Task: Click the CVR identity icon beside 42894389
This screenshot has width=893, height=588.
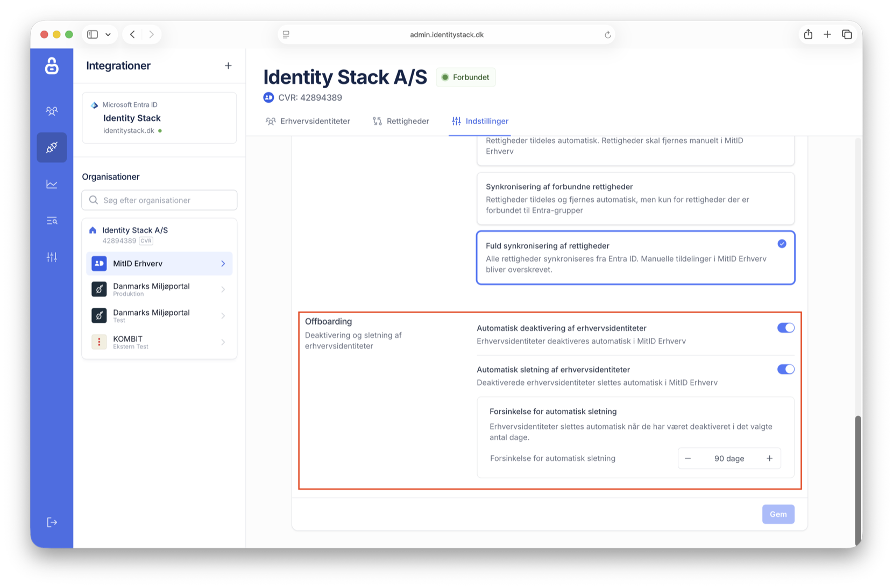Action: click(268, 97)
